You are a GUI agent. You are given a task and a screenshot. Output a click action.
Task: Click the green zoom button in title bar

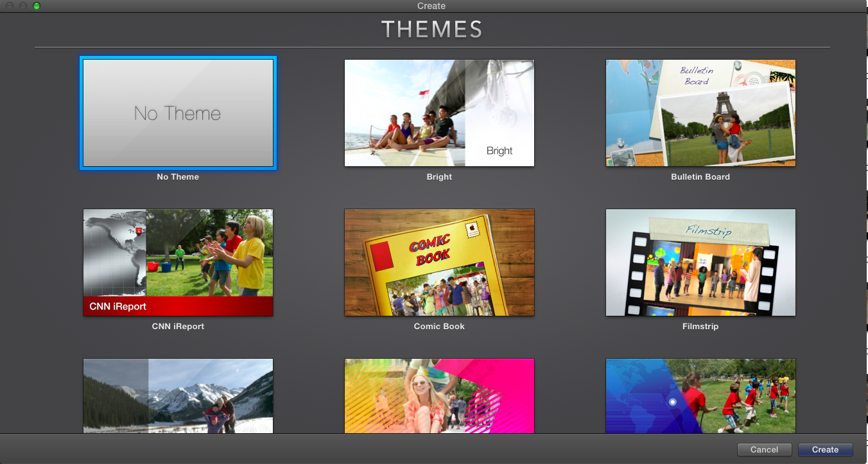pyautogui.click(x=36, y=6)
